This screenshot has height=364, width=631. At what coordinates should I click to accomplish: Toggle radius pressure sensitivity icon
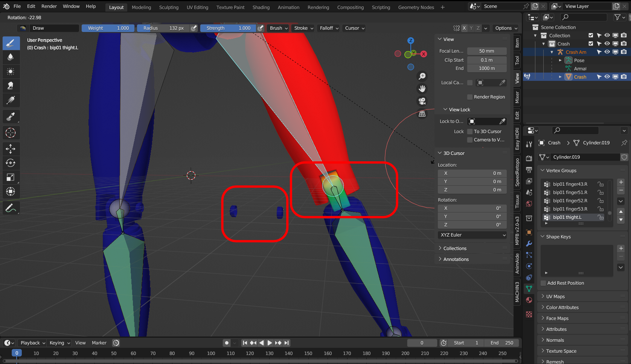[194, 28]
